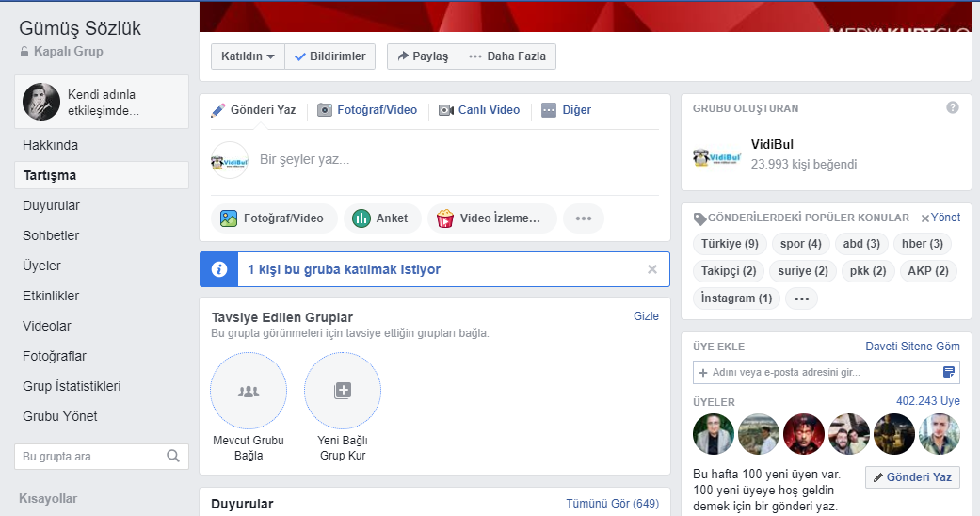This screenshot has height=516, width=980.
Task: Click the help question mark in Grubu Oluşturan
Action: pos(952,107)
